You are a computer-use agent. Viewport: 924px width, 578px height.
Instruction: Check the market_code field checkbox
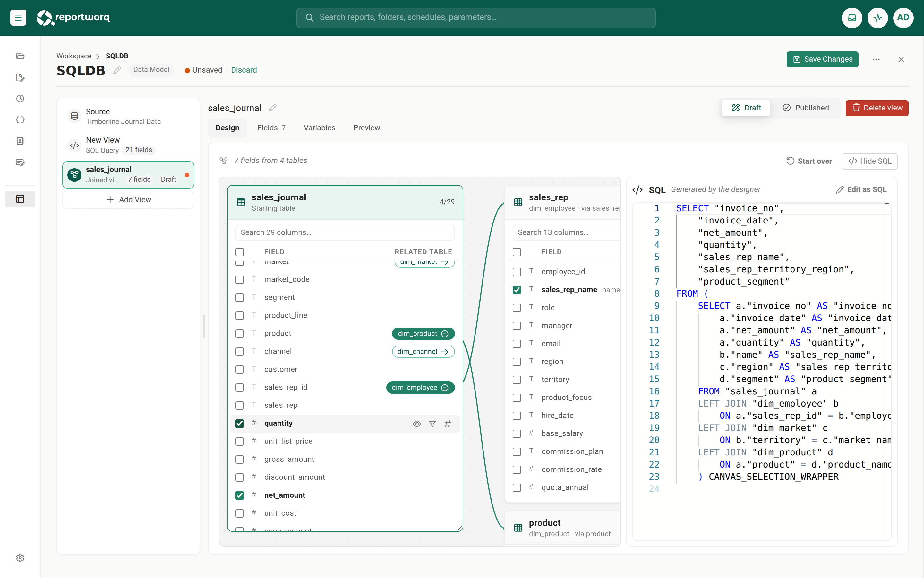[x=239, y=280]
